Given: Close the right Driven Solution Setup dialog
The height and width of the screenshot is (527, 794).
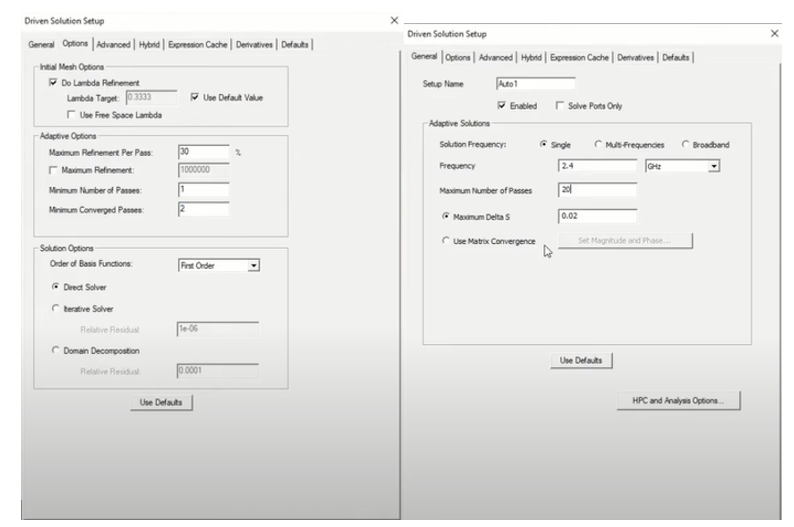Looking at the screenshot, I should coord(775,33).
